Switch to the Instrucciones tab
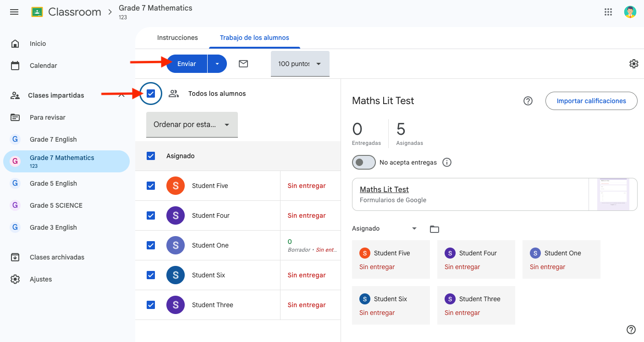This screenshot has width=644, height=342. coord(177,38)
